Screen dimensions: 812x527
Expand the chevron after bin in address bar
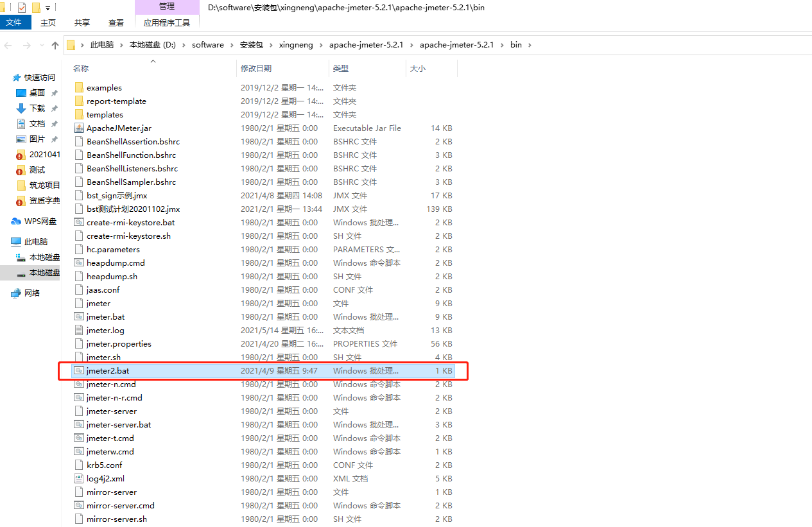(x=530, y=45)
